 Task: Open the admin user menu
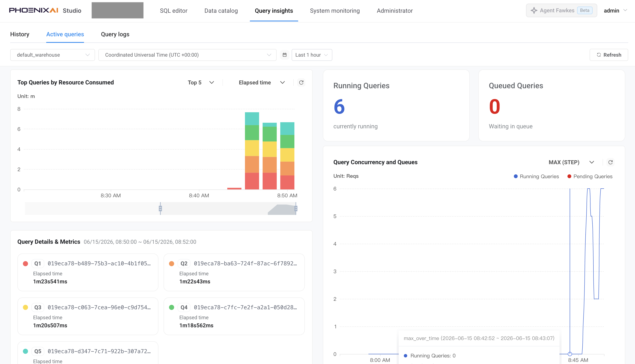615,11
